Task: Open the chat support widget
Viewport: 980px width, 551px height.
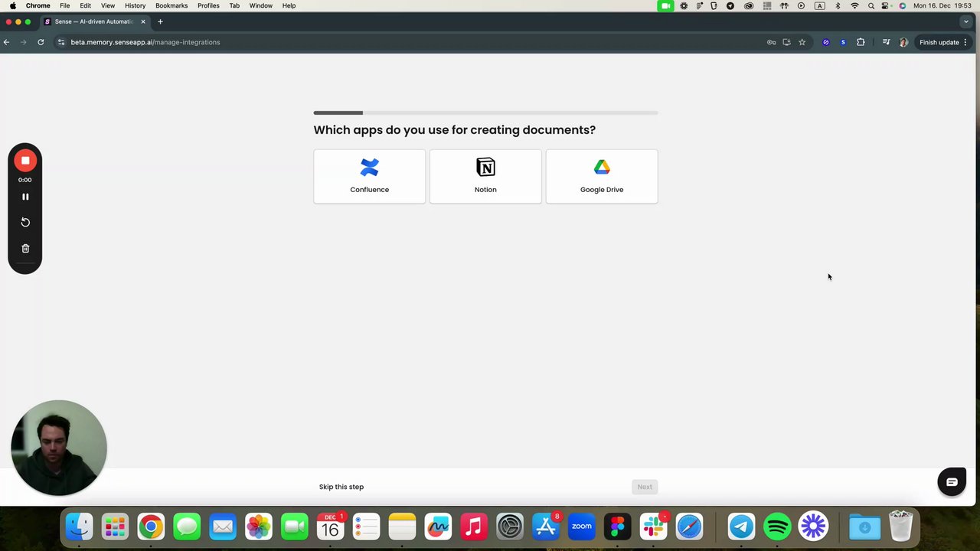Action: coord(952,482)
